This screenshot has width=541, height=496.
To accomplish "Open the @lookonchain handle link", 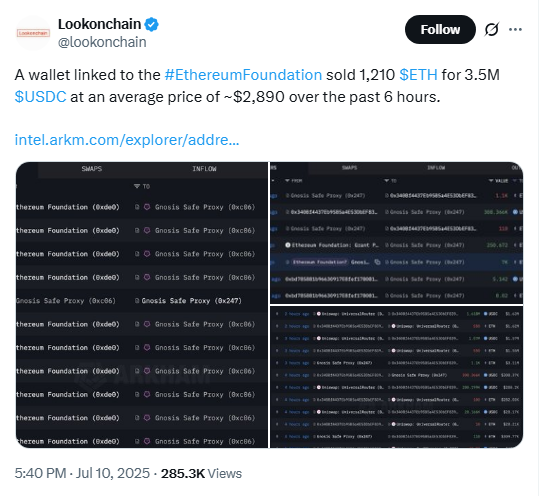I will [102, 42].
